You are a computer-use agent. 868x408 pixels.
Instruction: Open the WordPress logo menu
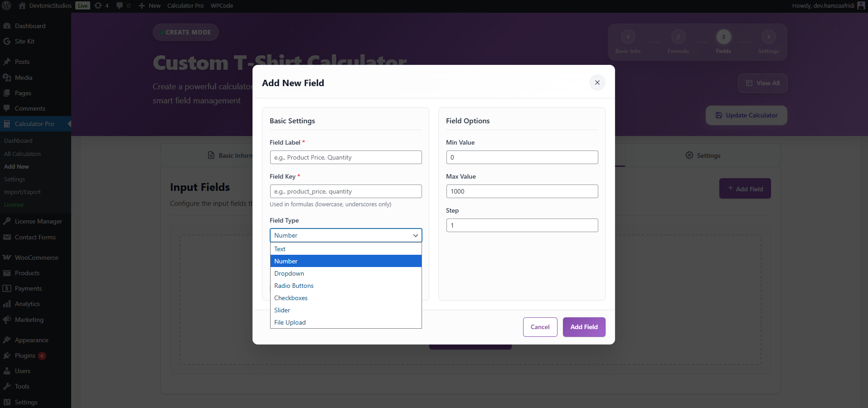[6, 5]
